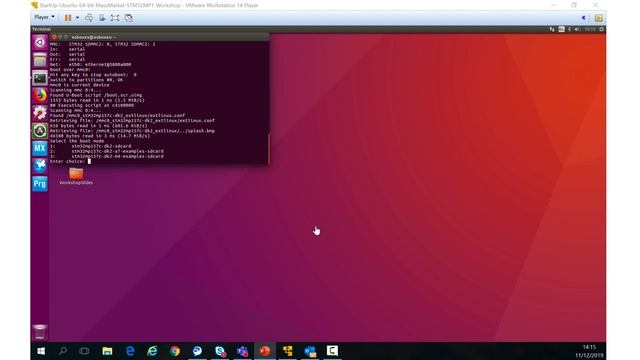Open the Ubuntu session power menu

tap(602, 29)
